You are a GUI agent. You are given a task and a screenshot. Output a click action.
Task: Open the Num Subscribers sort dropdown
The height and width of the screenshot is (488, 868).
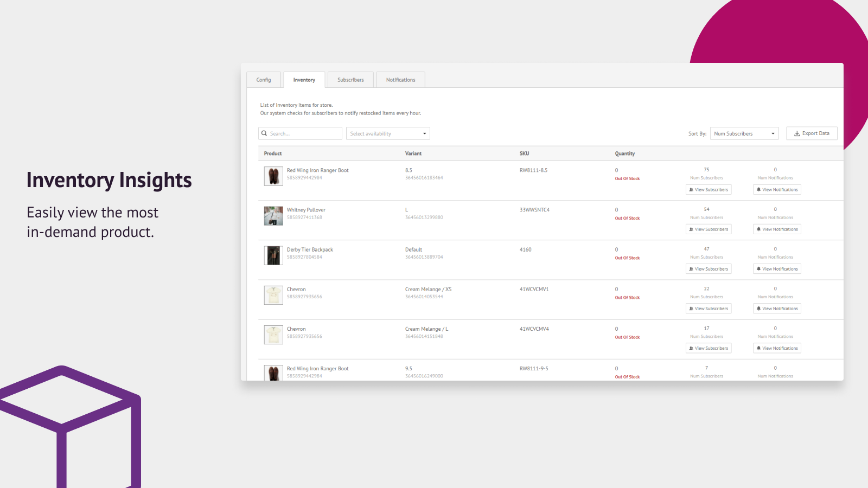[744, 133]
